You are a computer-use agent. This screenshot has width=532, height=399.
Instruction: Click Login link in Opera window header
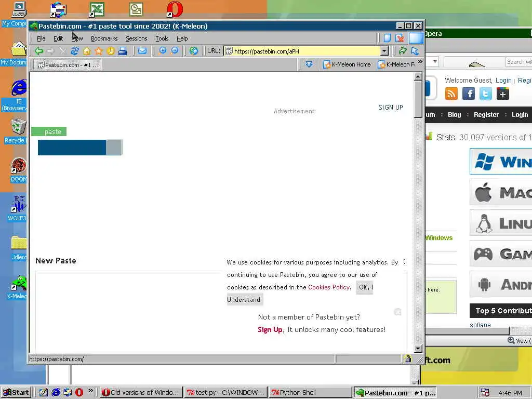(x=503, y=81)
